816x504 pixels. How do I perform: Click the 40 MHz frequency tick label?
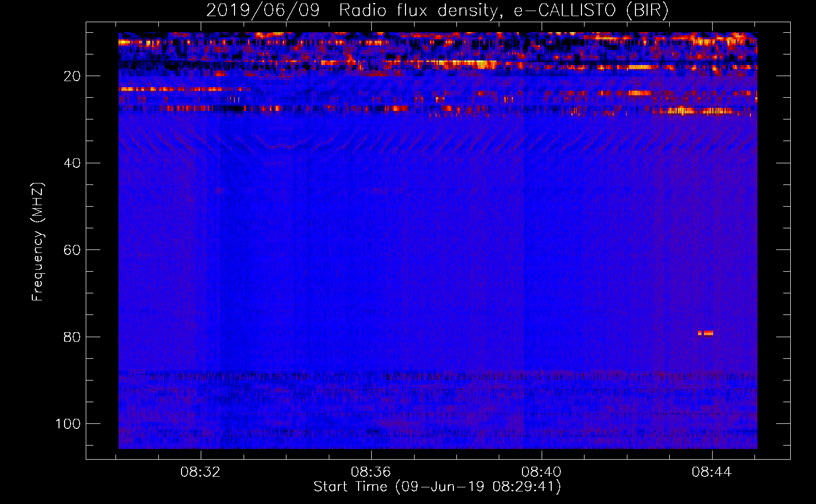coord(73,163)
